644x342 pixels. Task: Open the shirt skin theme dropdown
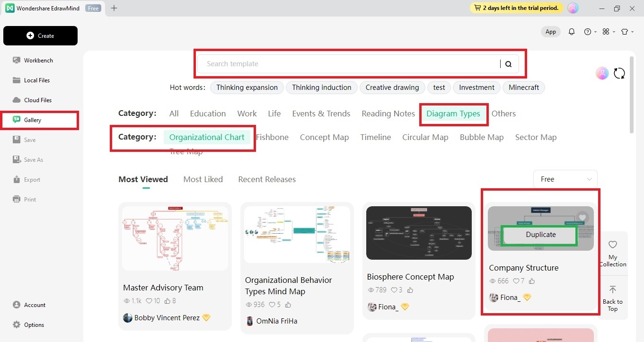tap(627, 32)
